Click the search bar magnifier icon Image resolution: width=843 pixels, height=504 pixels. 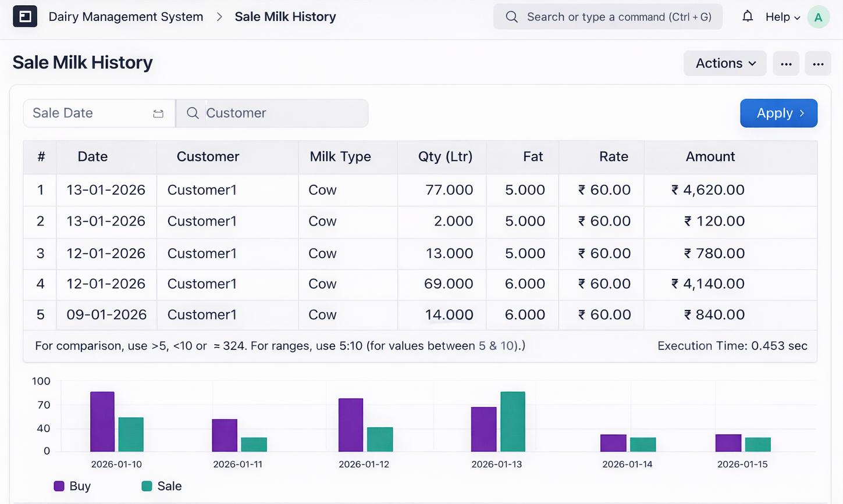tap(511, 17)
